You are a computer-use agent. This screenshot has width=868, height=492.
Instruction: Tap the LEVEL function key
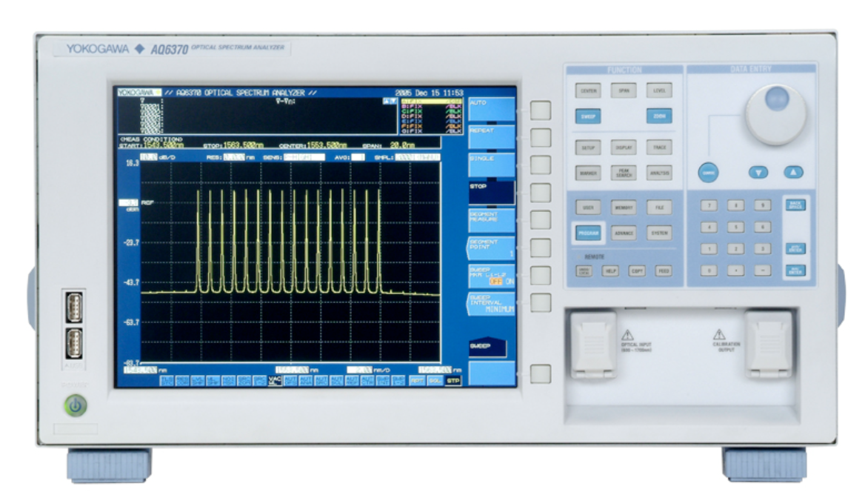pos(659,90)
